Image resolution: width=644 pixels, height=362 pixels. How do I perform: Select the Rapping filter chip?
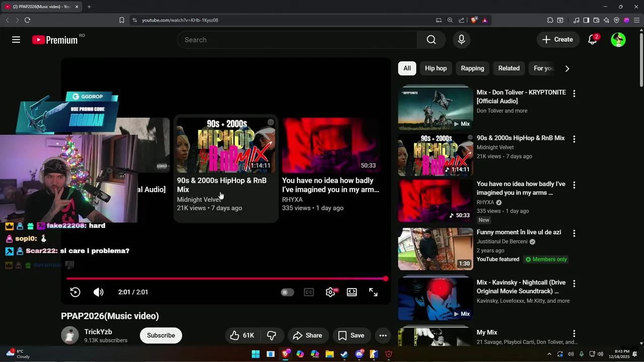click(472, 68)
